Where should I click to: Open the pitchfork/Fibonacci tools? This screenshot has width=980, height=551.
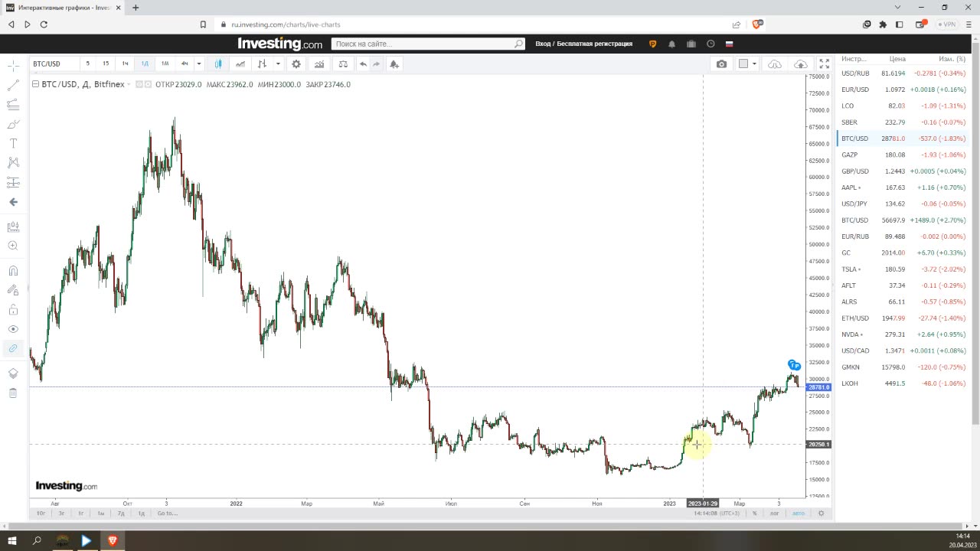click(13, 105)
